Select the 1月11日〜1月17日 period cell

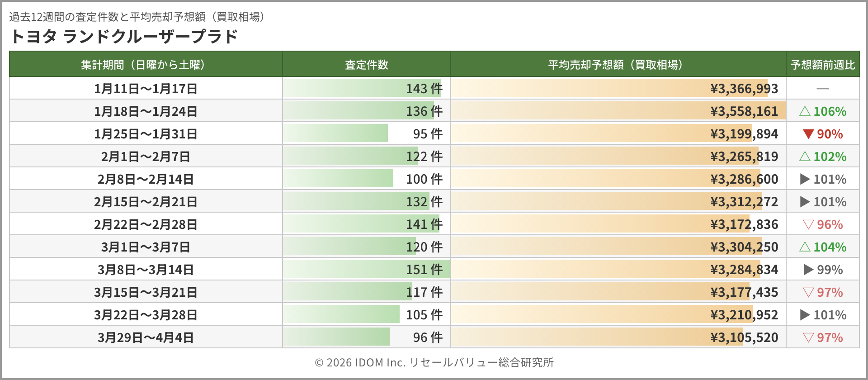[146, 89]
